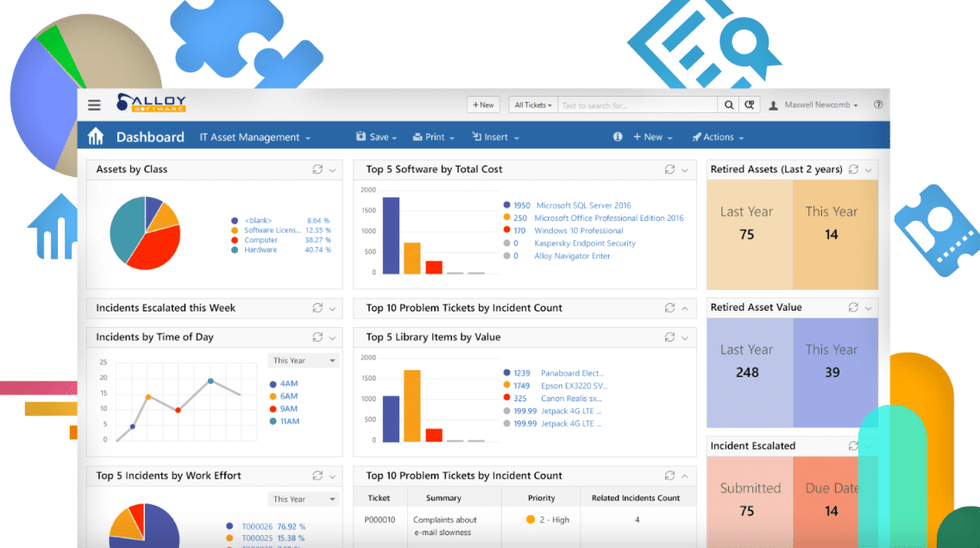Change This Year filter in Incidents by Time
The height and width of the screenshot is (548, 980).
[x=304, y=361]
